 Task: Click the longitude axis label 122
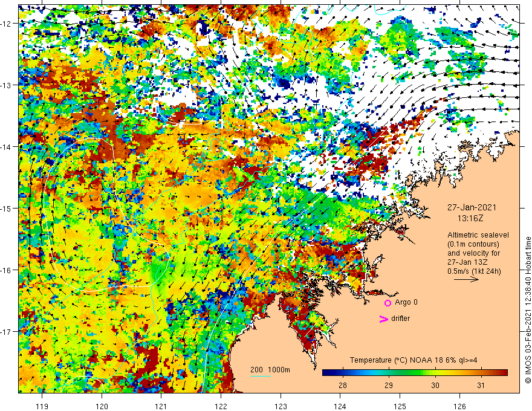221,406
